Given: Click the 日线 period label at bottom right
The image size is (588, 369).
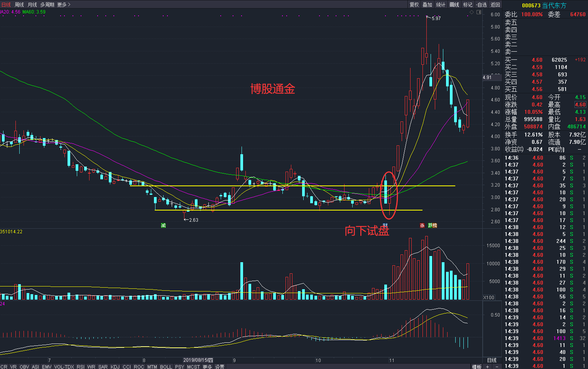Looking at the screenshot, I should click(492, 360).
